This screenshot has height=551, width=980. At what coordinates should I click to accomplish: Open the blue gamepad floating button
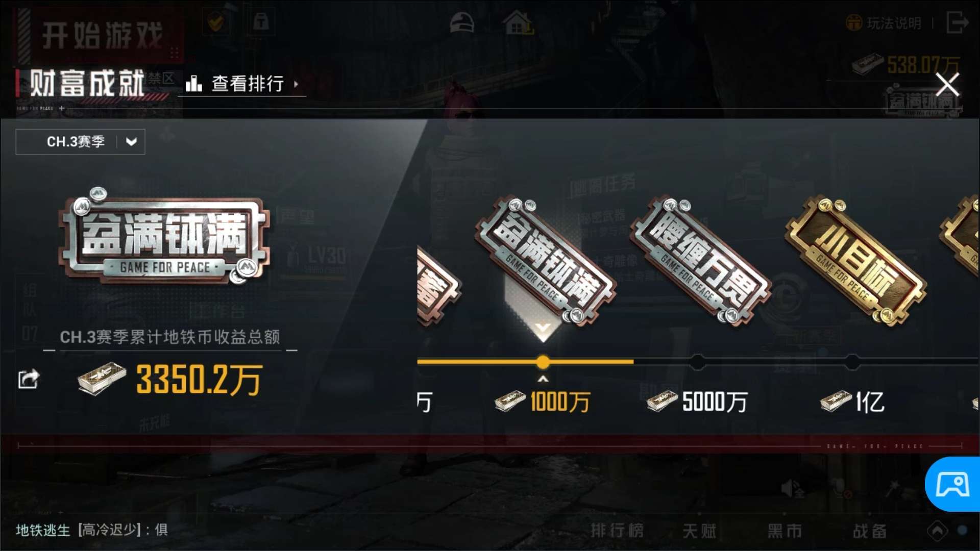tap(952, 484)
